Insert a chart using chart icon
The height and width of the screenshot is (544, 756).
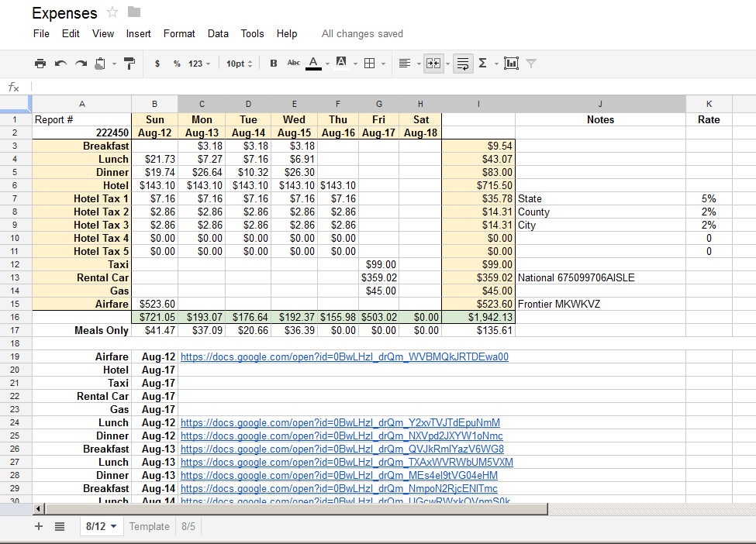point(510,64)
